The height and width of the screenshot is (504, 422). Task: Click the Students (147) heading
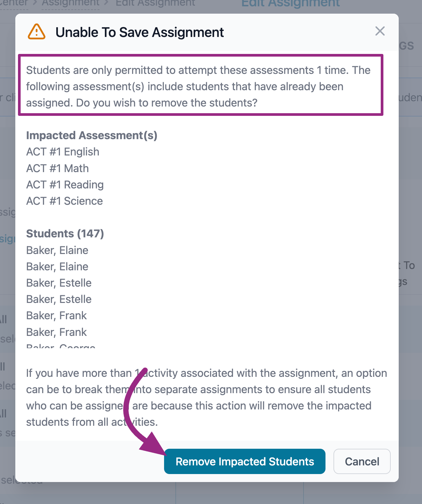tap(65, 234)
